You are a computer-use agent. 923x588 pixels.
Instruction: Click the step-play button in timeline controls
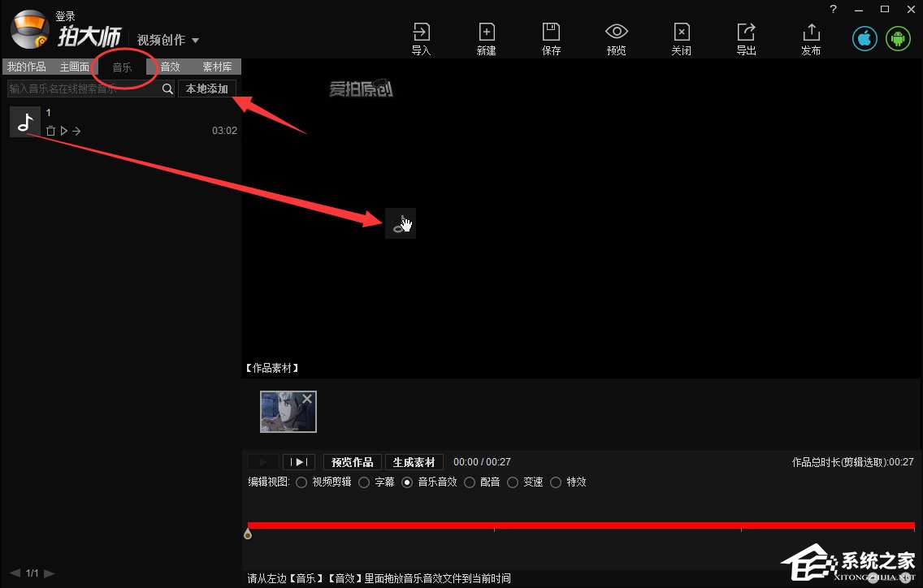coord(299,462)
